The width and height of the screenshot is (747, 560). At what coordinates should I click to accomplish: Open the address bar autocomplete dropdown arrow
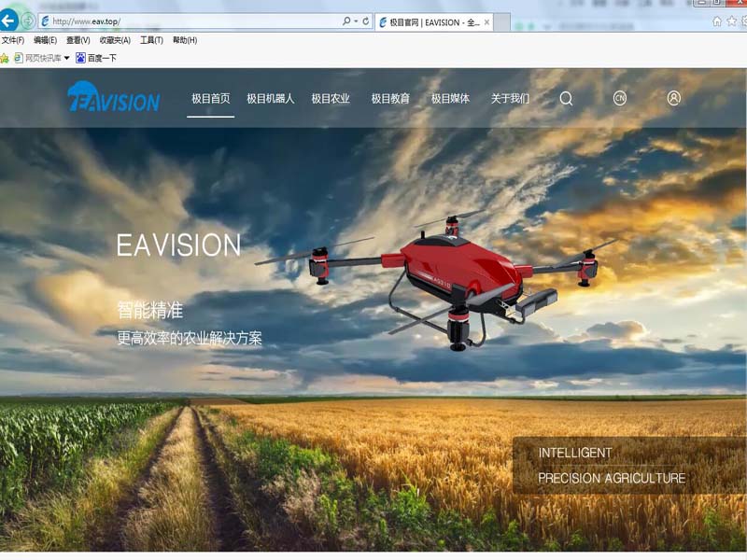pos(356,21)
